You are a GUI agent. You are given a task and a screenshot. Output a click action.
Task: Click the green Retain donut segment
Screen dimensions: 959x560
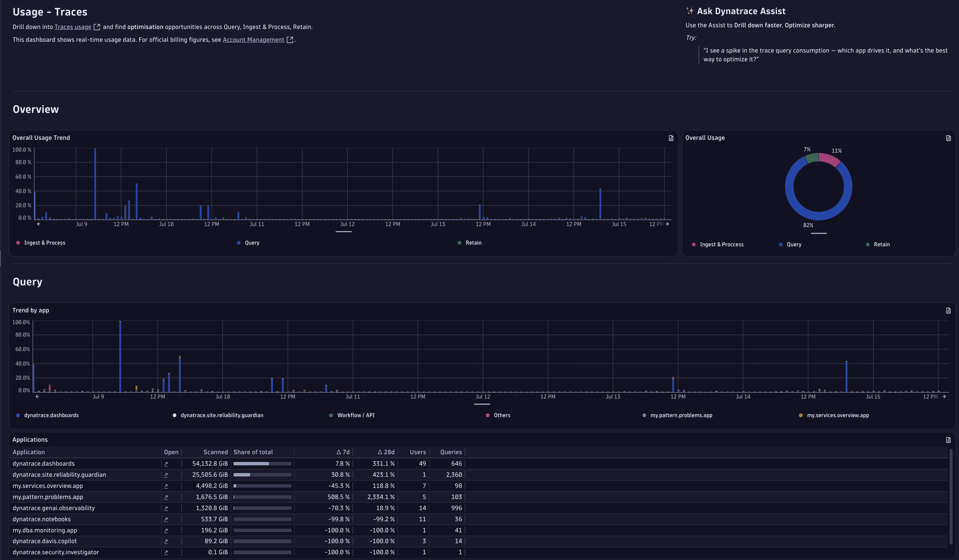click(812, 158)
